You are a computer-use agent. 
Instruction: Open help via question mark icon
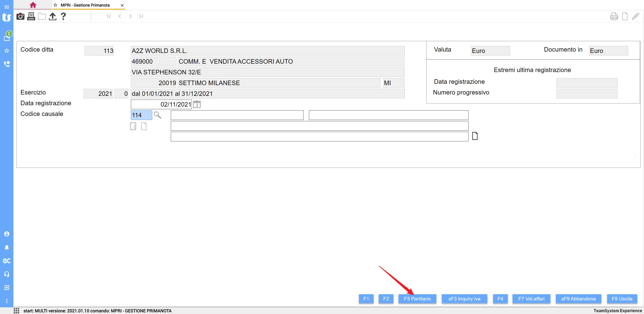point(63,16)
